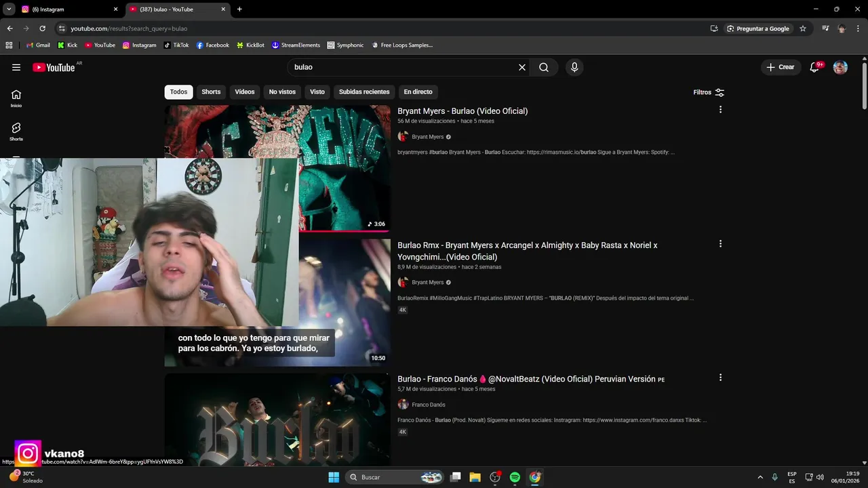The height and width of the screenshot is (488, 868).
Task: Click the YouTube logo
Action: [54, 67]
